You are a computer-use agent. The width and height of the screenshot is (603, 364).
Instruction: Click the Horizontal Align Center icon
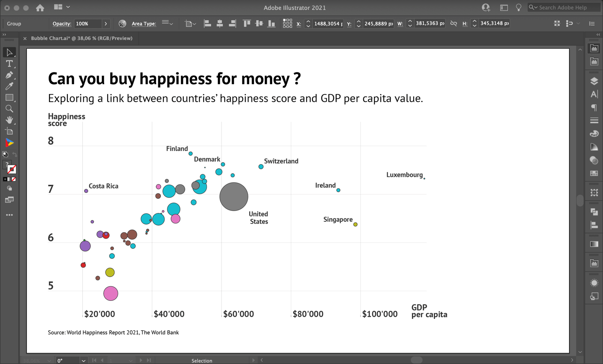click(220, 23)
